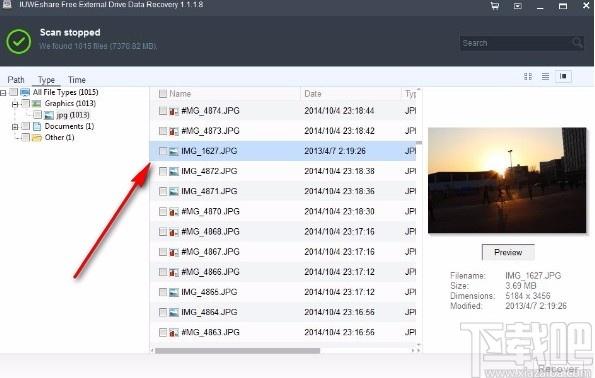Image resolution: width=595 pixels, height=378 pixels.
Task: Click the image icon of IMG_4871.JPG
Action: coord(174,191)
